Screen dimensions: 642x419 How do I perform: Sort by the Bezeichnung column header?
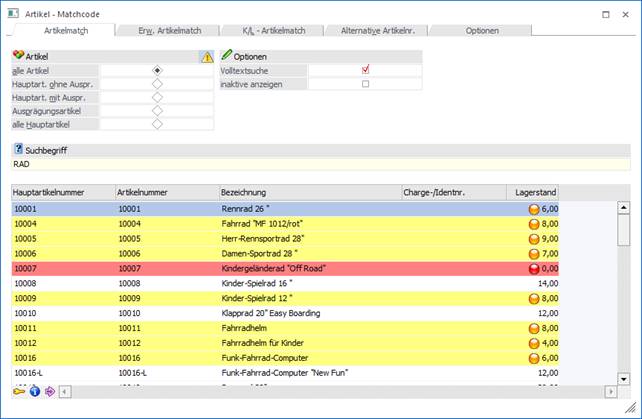tap(308, 191)
